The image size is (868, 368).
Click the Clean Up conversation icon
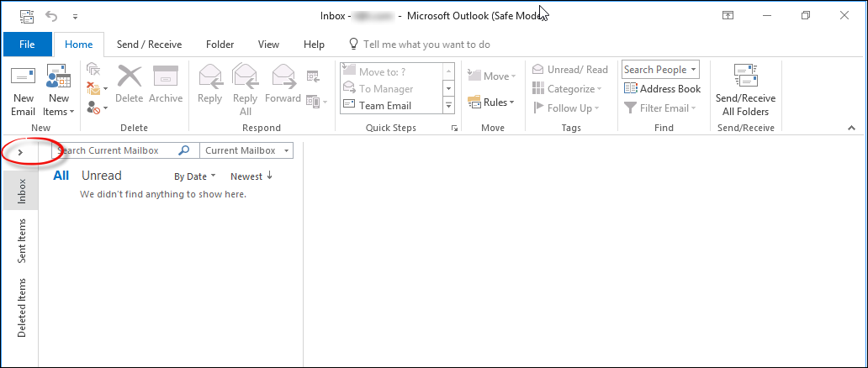click(x=93, y=69)
